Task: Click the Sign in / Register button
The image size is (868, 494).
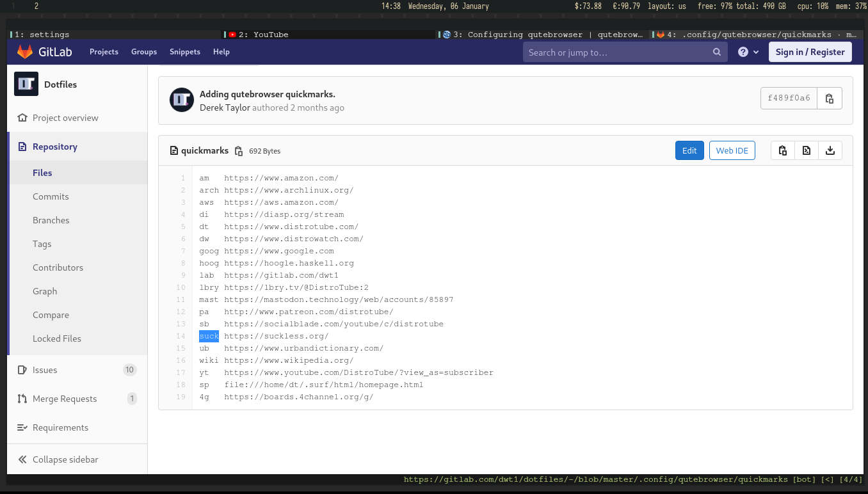Action: pos(810,52)
